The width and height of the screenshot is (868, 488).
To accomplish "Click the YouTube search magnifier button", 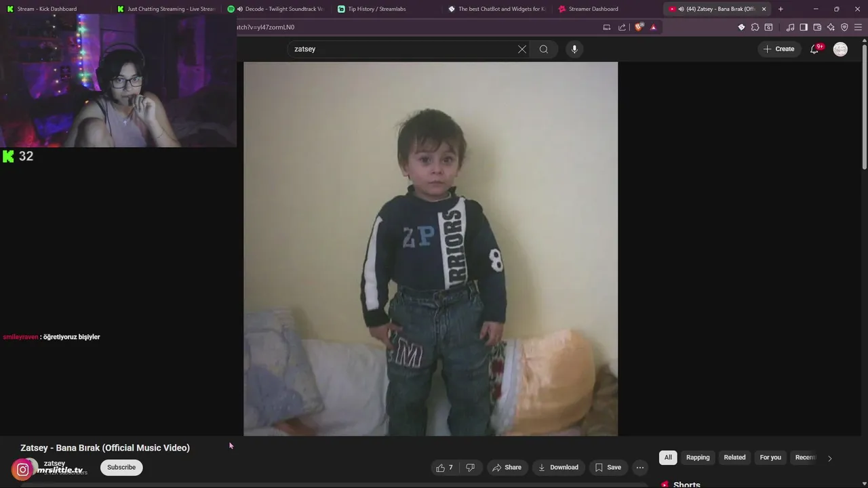I will coord(544,49).
